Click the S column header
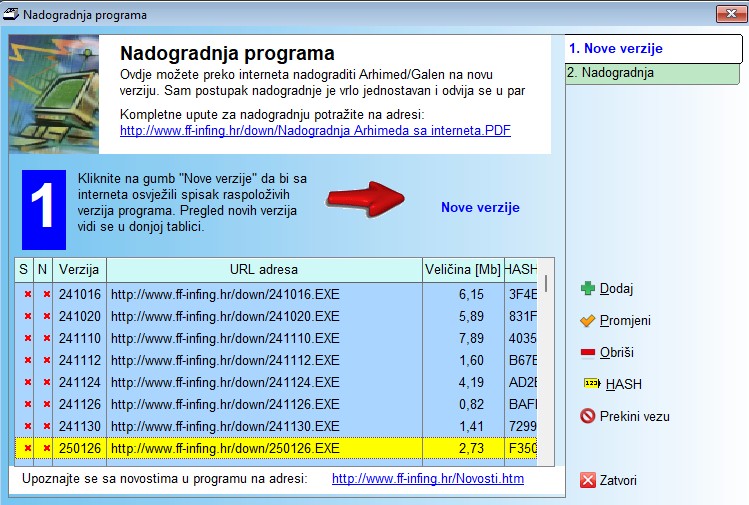Viewport: 749px width, 505px height. click(x=23, y=269)
